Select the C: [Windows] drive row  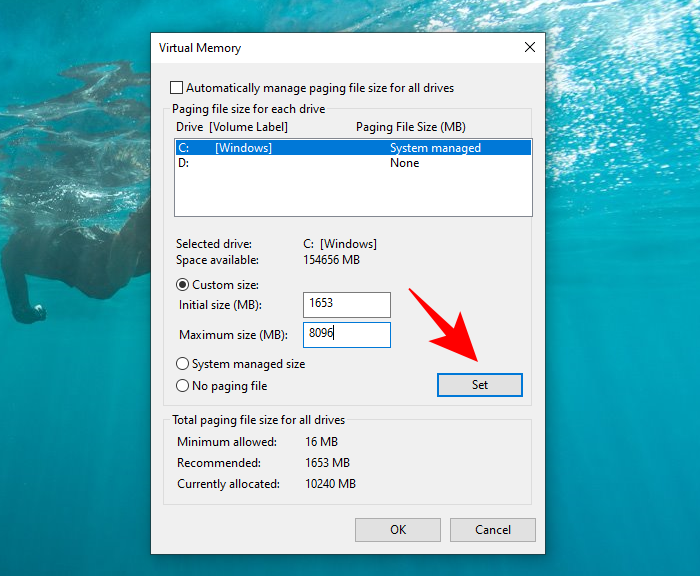coord(353,148)
